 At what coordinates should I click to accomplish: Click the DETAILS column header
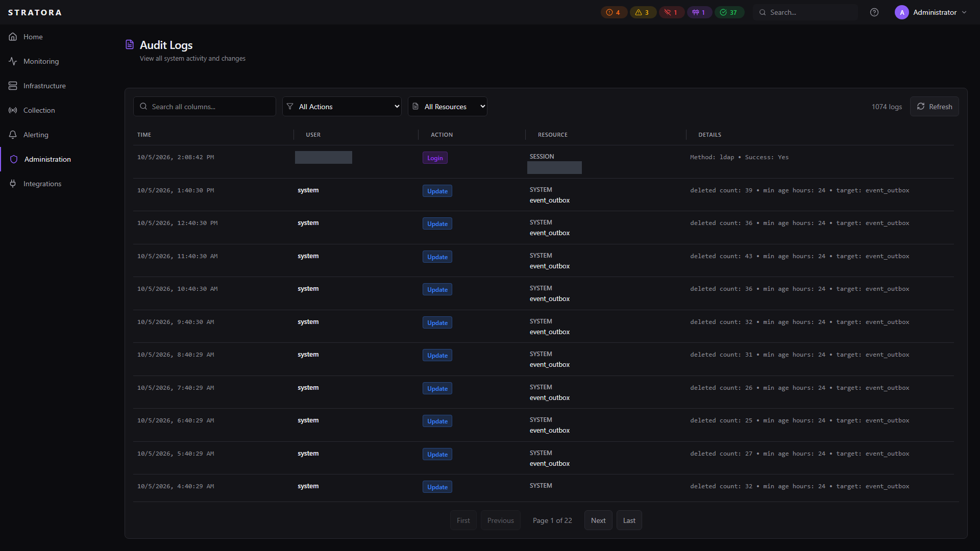point(710,135)
